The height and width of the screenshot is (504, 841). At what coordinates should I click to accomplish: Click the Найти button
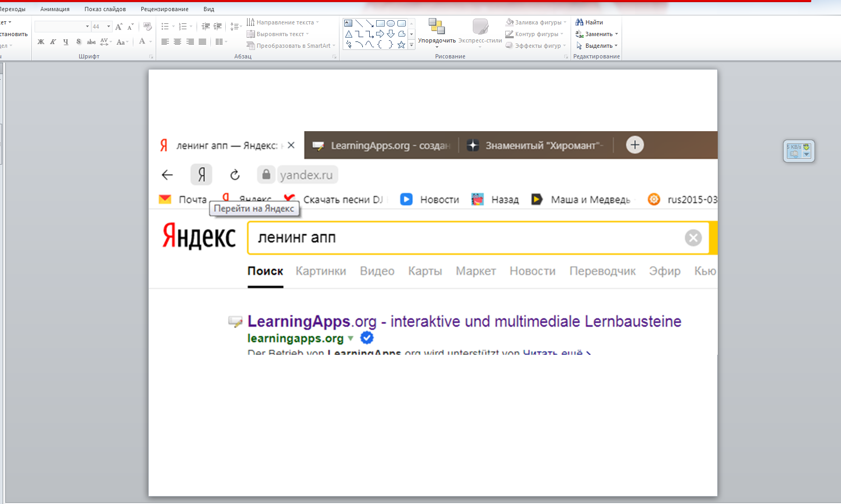[590, 22]
